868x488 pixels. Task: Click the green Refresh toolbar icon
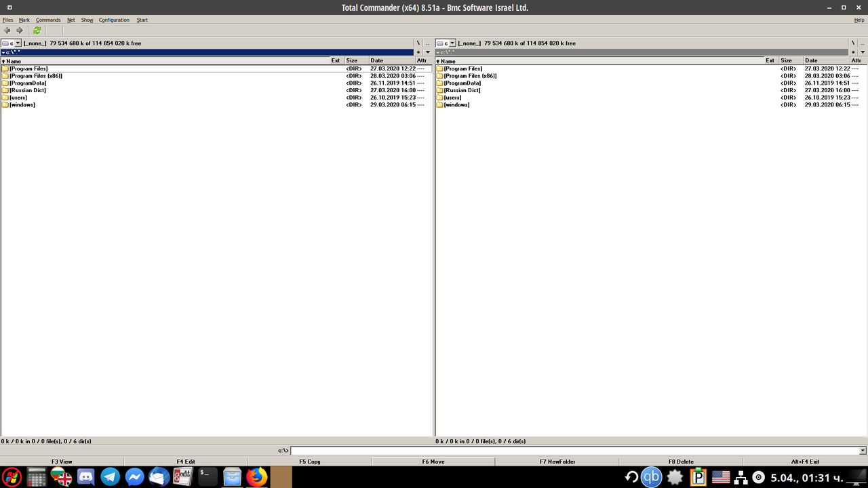coord(37,30)
